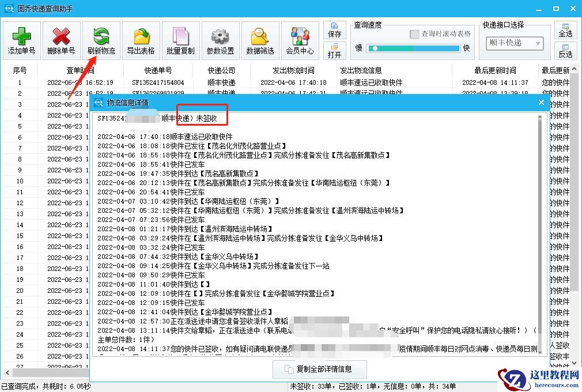Click log line 快件到达【茂名高新集散点】
582x392 pixels.
215,174
